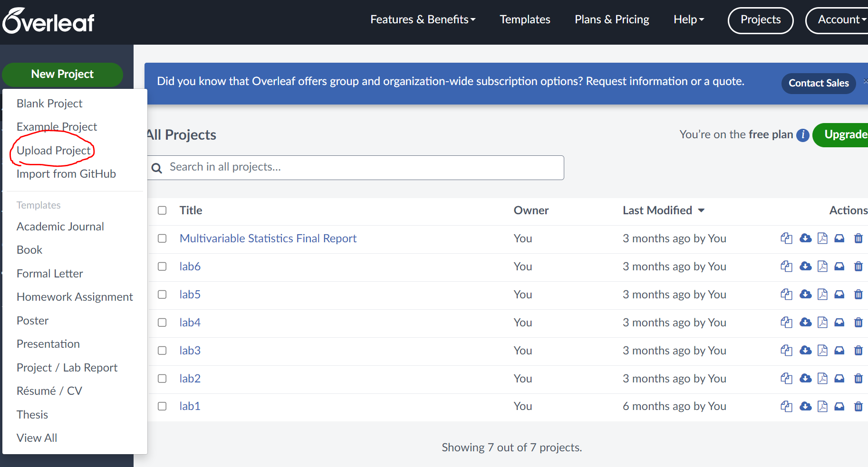The image size is (868, 467).
Task: Copy the lab6 project
Action: tap(786, 267)
